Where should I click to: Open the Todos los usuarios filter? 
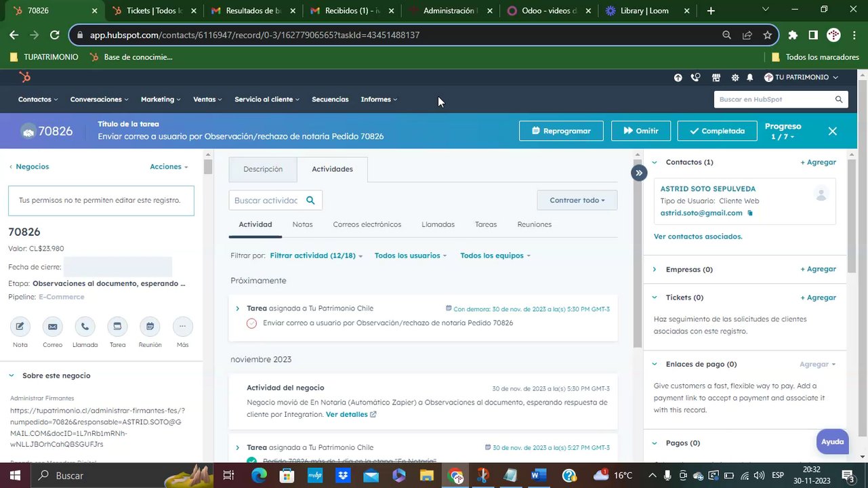tap(411, 256)
